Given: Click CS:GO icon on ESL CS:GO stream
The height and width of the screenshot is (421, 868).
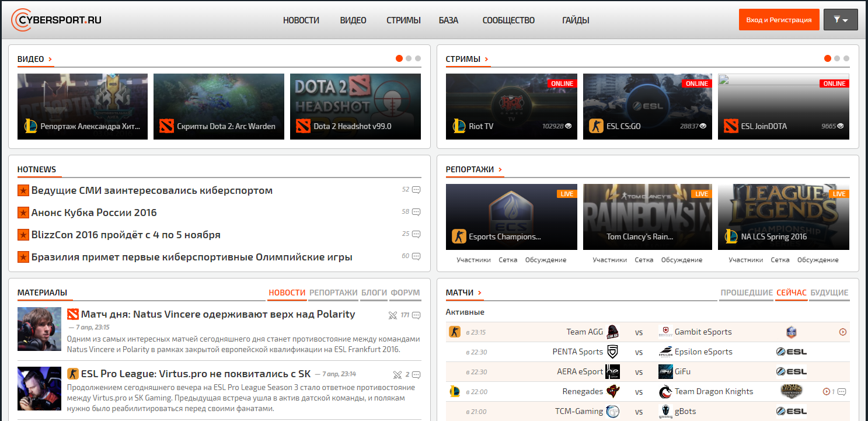Looking at the screenshot, I should [x=596, y=126].
